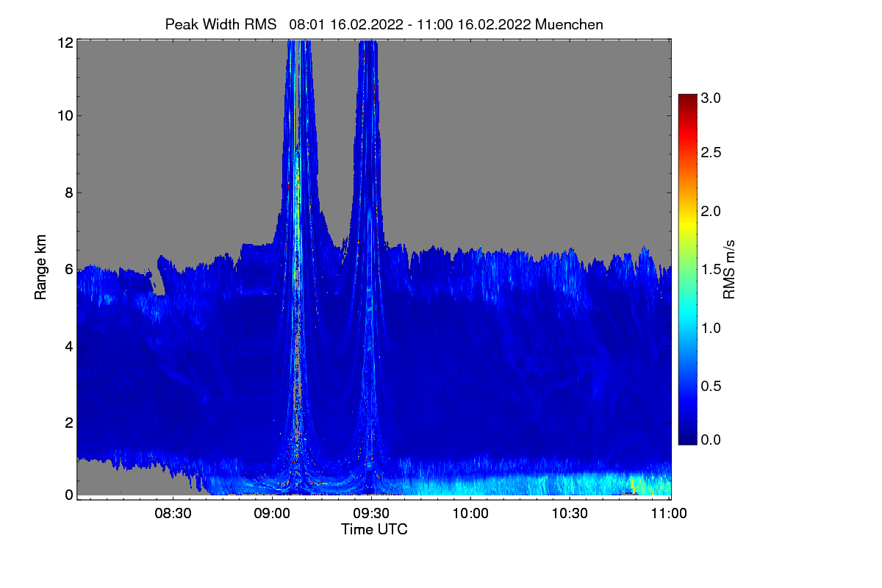Click the color scale bar
The width and height of the screenshot is (882, 588).
[687, 269]
